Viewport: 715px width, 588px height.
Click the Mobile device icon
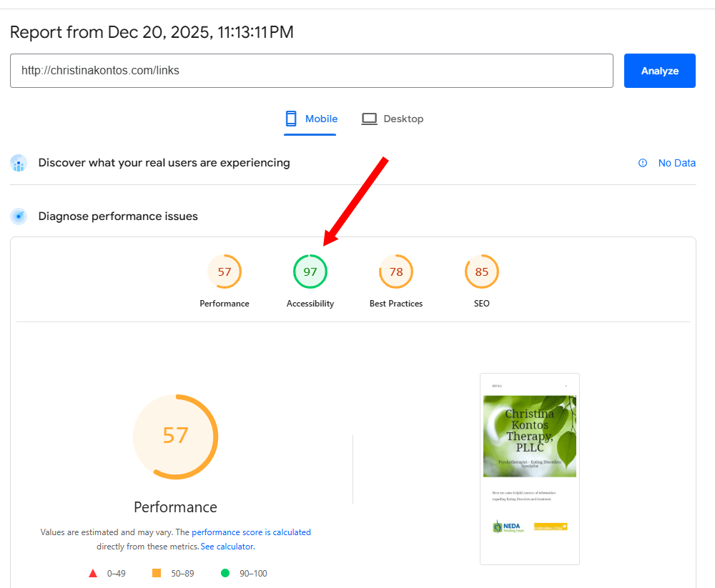point(291,119)
